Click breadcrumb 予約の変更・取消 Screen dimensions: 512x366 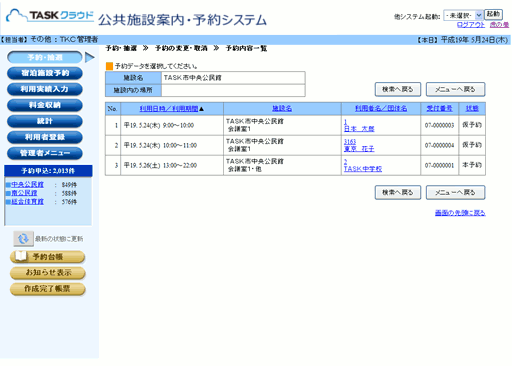[x=181, y=49]
